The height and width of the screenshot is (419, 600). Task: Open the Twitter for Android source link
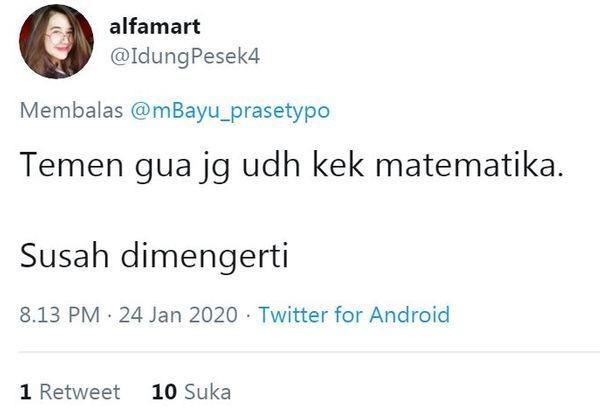(354, 315)
